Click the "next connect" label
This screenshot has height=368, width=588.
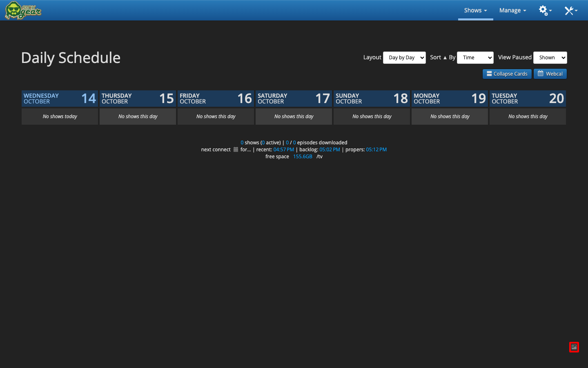coord(216,150)
